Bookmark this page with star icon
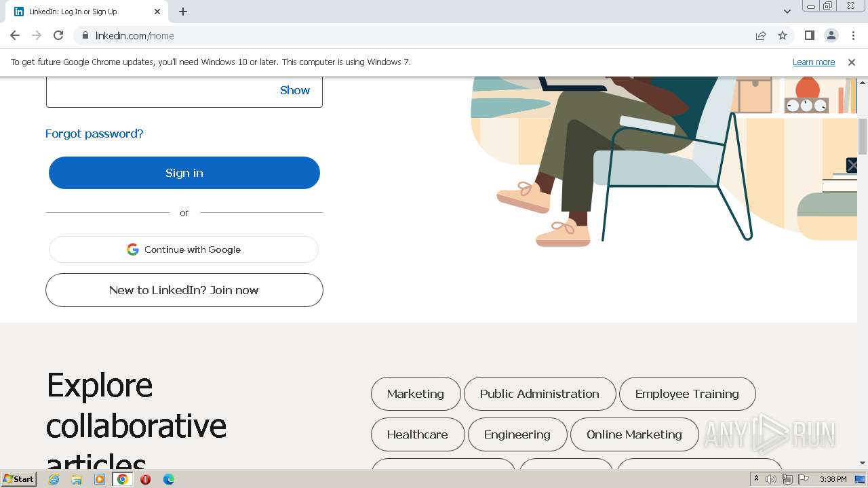This screenshot has height=488, width=868. pos(783,36)
